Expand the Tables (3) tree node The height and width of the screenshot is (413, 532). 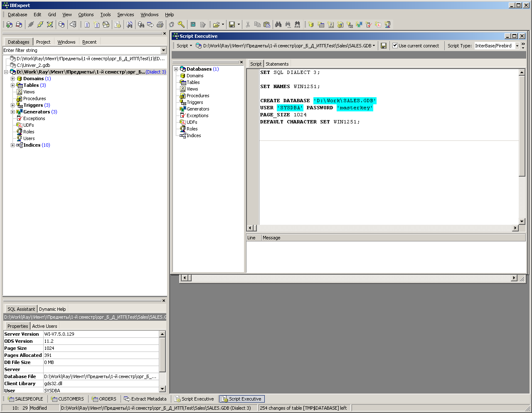(12, 85)
